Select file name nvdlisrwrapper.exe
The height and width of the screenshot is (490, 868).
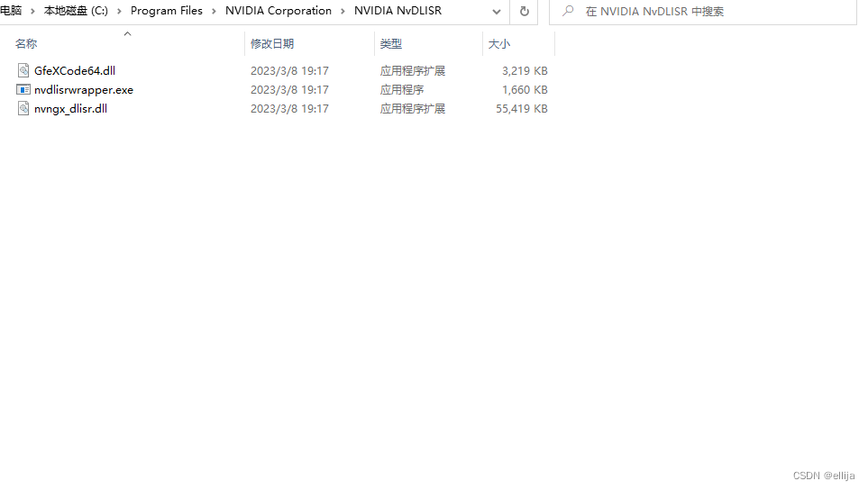84,89
